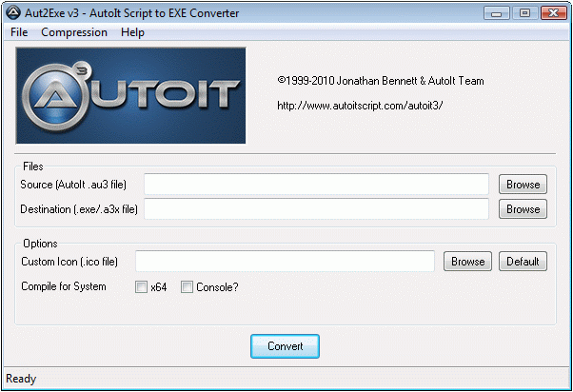Minimize the Aut2Exe window
Screen dimensions: 573x392
pos(498,13)
